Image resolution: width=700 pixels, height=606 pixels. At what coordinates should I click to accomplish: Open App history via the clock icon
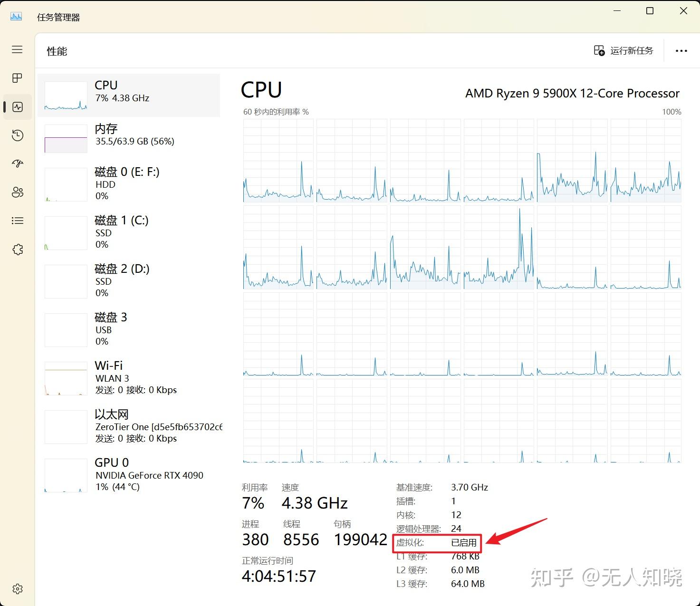pos(17,135)
